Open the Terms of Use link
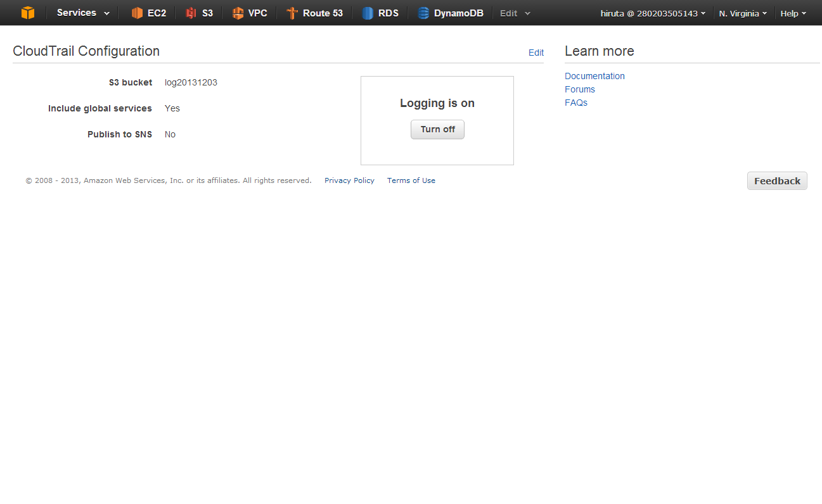 411,180
